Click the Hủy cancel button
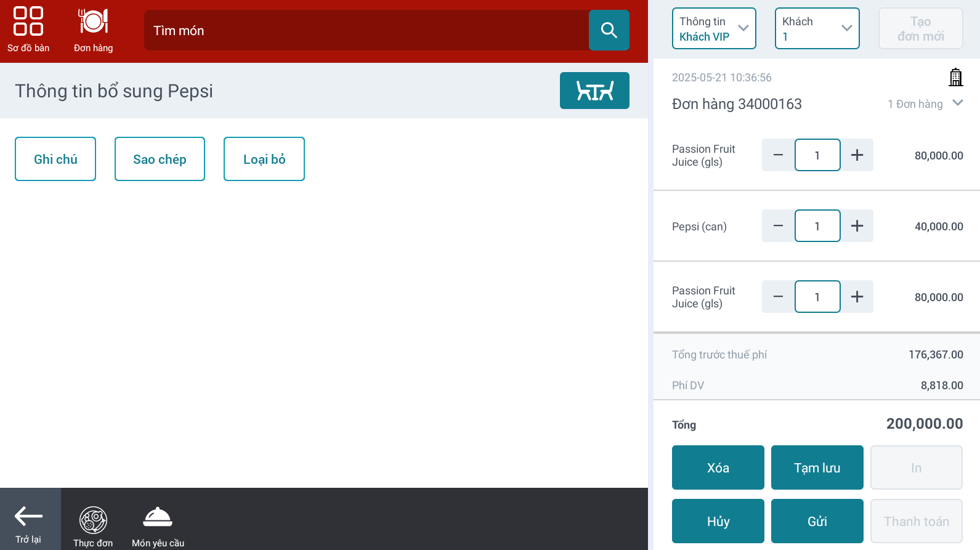This screenshot has width=980, height=550. coord(718,521)
